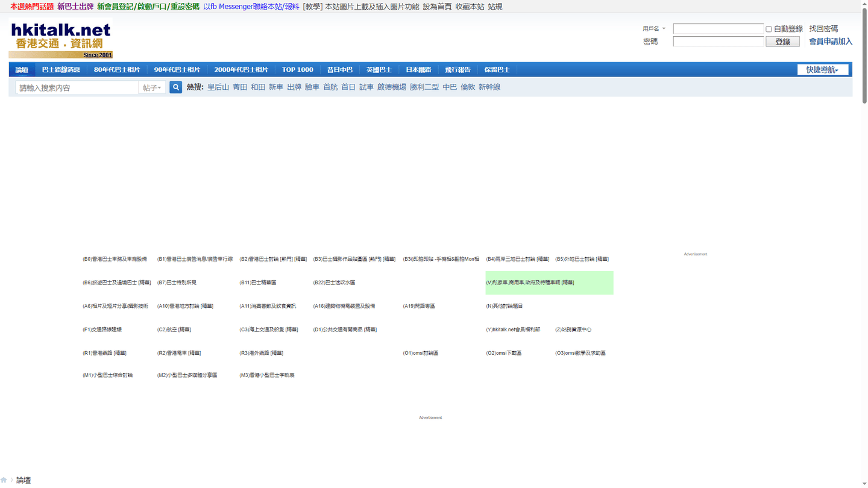Click hot search term 試車
The width and height of the screenshot is (868, 488).
pos(366,87)
